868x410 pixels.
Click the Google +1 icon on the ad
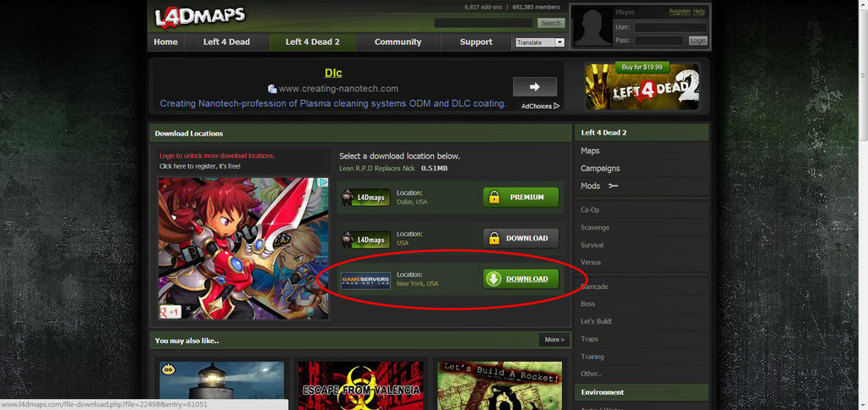[170, 312]
